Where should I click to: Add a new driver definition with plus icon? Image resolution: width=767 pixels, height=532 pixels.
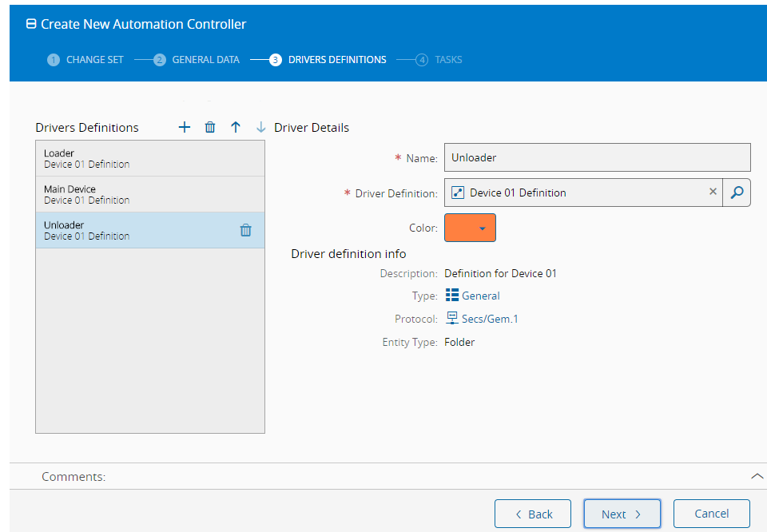coord(185,128)
